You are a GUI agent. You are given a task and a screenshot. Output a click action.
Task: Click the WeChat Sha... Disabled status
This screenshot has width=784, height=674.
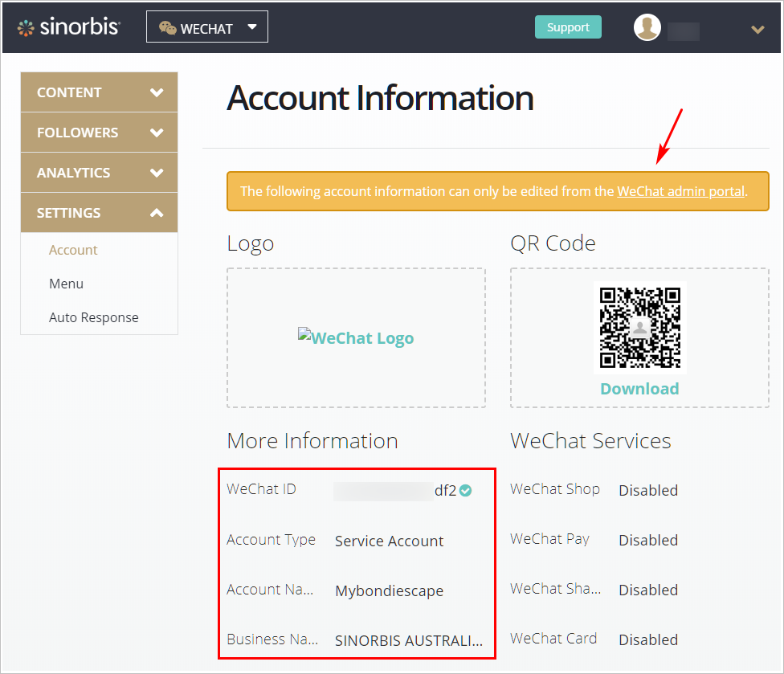coord(648,590)
